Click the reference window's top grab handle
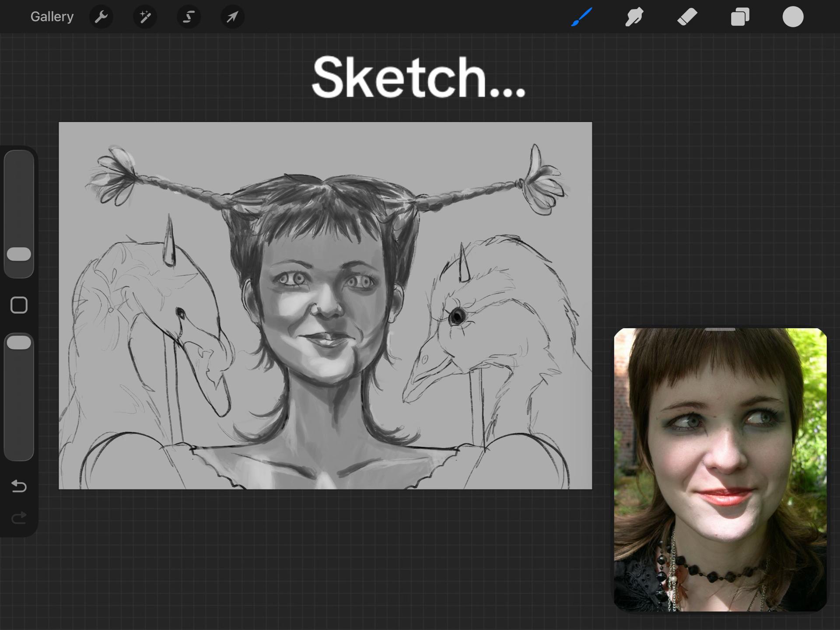The width and height of the screenshot is (840, 630). (720, 329)
